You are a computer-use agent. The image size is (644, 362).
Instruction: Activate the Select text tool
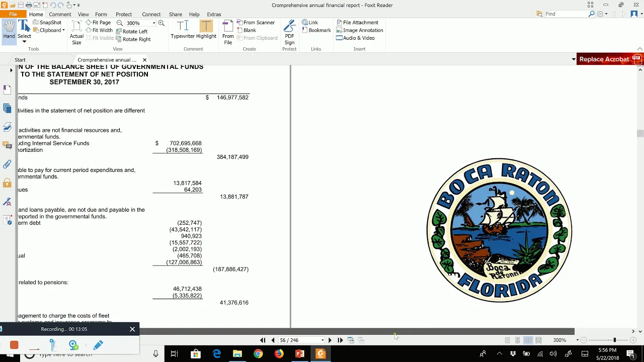24,29
